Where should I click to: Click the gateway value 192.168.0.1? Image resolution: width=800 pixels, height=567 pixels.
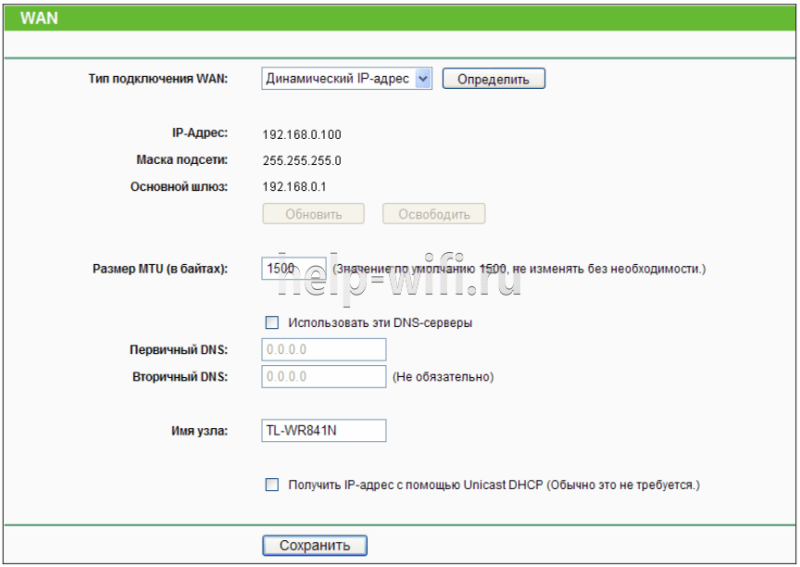click(x=294, y=187)
